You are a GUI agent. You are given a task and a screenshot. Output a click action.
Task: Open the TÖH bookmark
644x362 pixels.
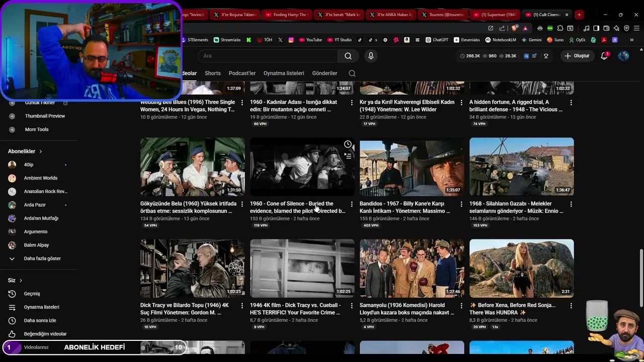(265, 40)
